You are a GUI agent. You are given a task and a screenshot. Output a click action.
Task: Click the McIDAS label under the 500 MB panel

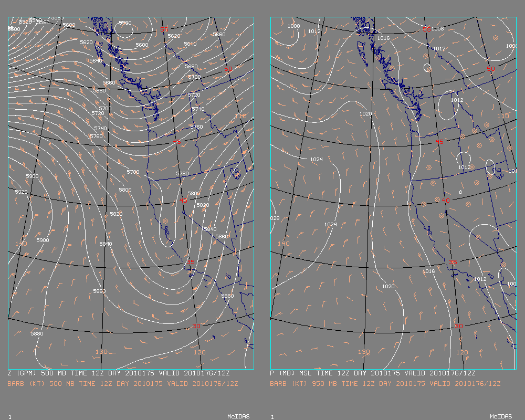point(238,416)
